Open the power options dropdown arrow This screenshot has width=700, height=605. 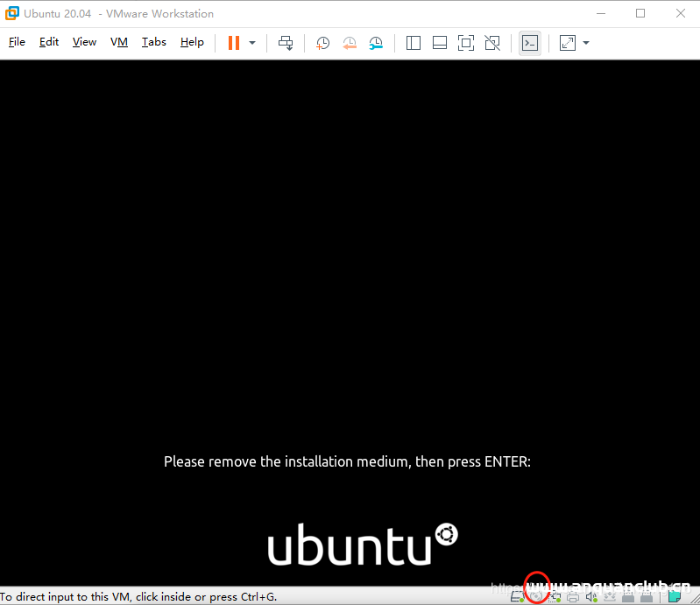[x=252, y=42]
